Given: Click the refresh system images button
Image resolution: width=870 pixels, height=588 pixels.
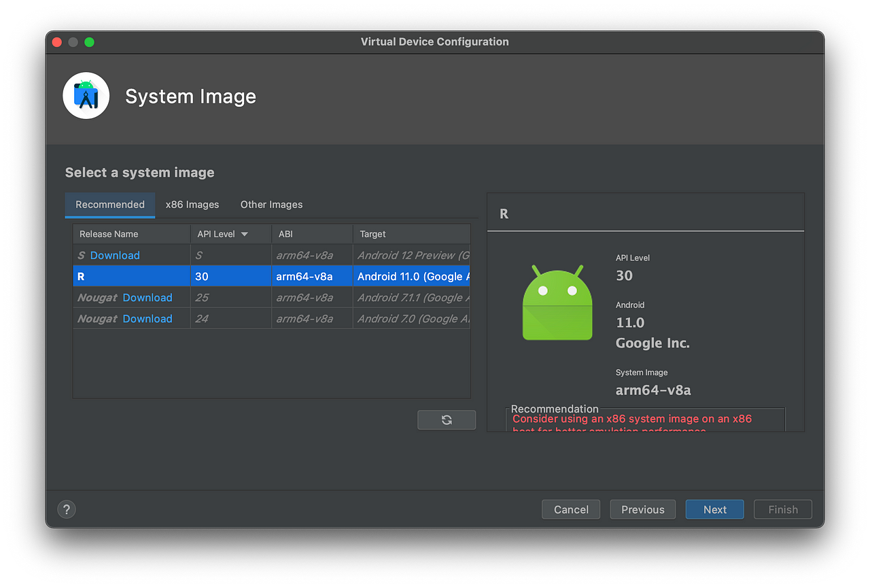Looking at the screenshot, I should [447, 420].
